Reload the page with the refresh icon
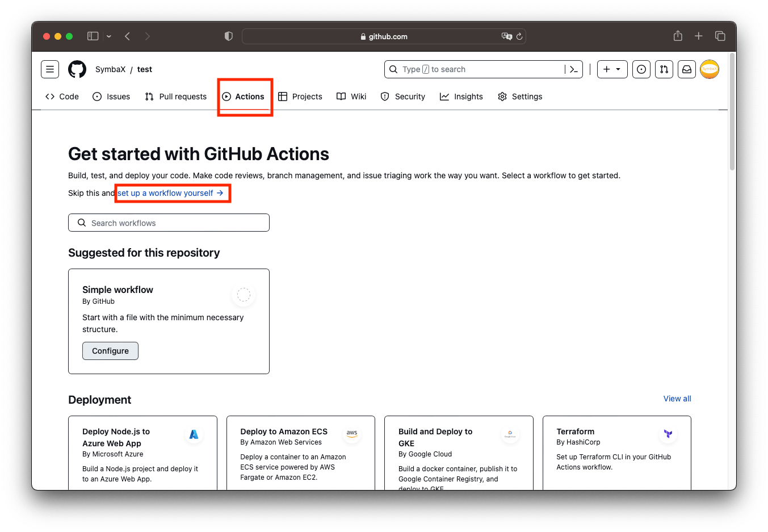The height and width of the screenshot is (532, 768). pyautogui.click(x=519, y=36)
